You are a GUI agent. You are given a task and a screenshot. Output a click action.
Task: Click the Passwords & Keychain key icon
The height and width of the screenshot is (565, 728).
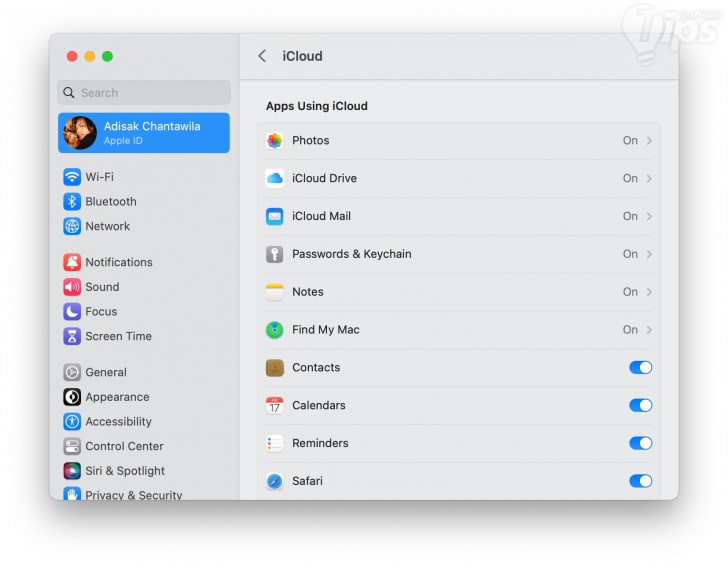[x=274, y=254]
